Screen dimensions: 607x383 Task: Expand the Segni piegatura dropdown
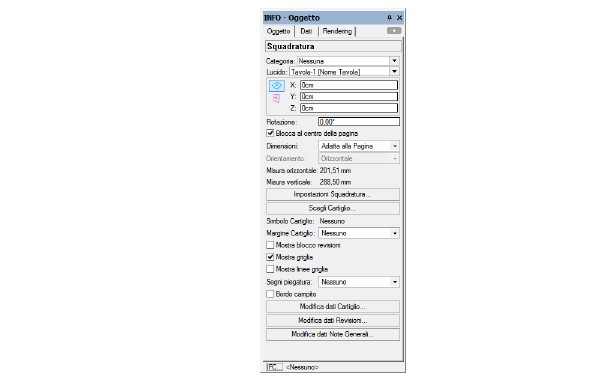[x=358, y=282]
